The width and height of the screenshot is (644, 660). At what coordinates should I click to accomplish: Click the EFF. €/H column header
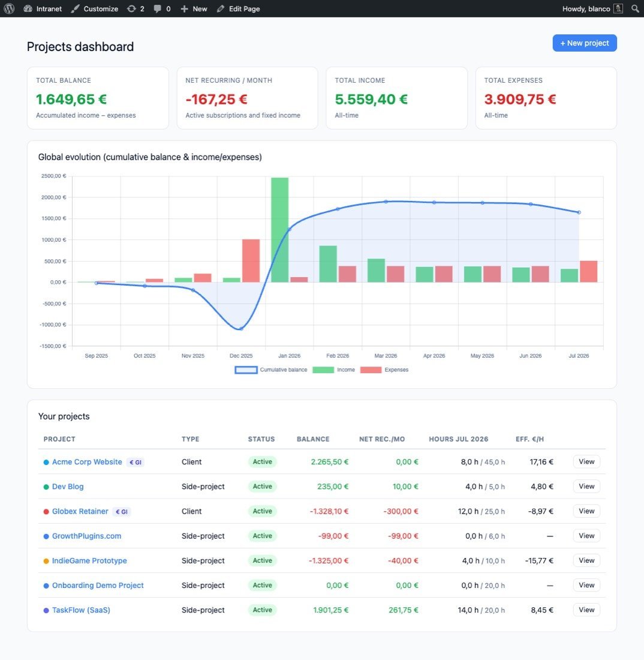530,439
